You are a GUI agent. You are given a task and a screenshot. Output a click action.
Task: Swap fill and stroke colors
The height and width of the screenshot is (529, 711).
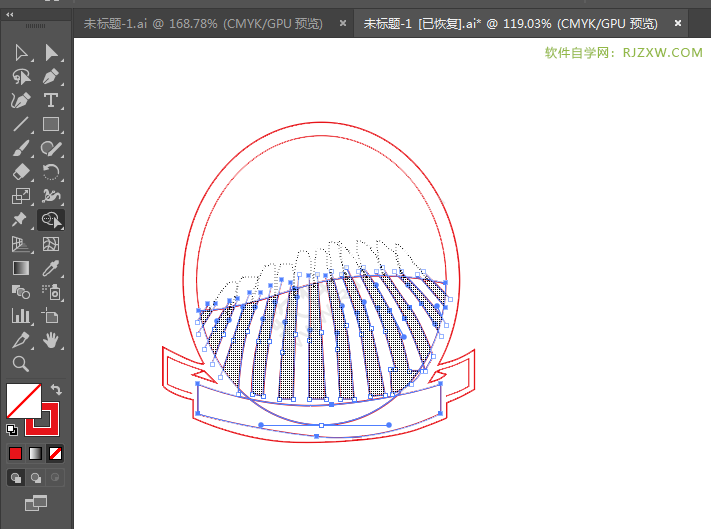(x=56, y=389)
